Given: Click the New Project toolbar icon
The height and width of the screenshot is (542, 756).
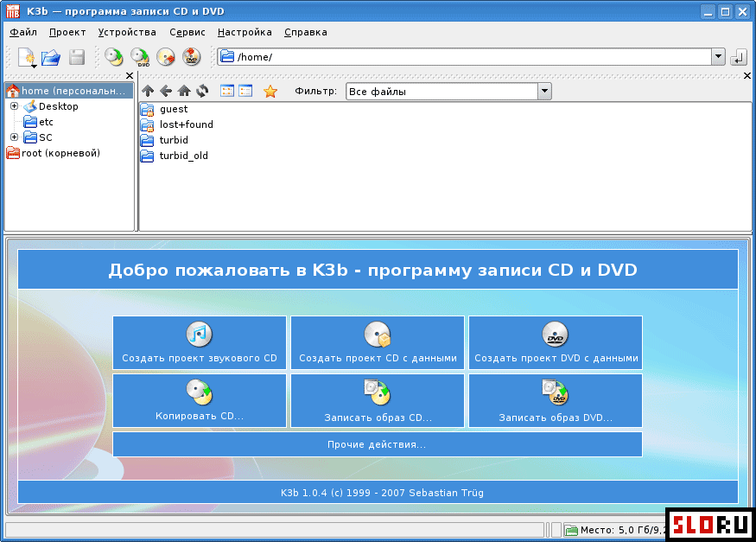Looking at the screenshot, I should [x=27, y=57].
